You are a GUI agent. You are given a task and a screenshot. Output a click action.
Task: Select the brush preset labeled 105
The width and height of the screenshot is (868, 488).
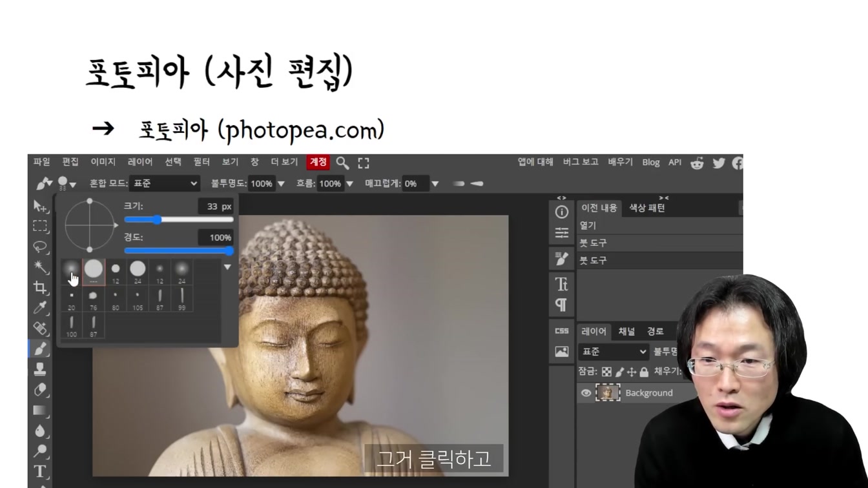pyautogui.click(x=138, y=299)
